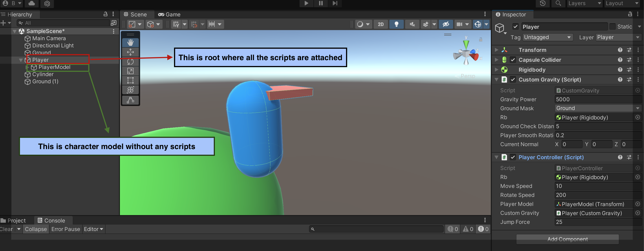Viewport: 644px width, 251px height.
Task: Select the Hand tool in the Scene toolbar
Action: pos(130,42)
